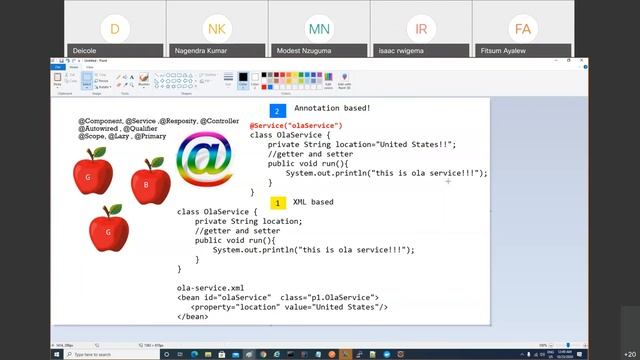Click the Crop command in Image group
This screenshot has height=360, width=640.
coord(101,75)
